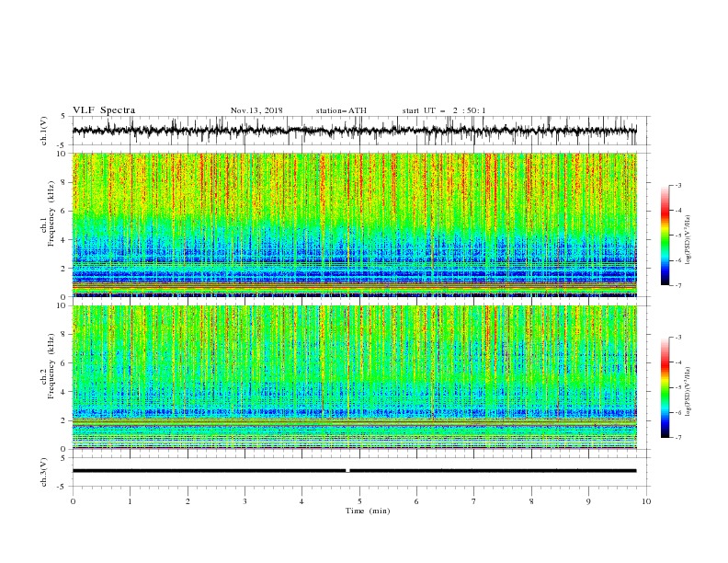The height and width of the screenshot is (563, 728).
Task: Click the time axis tick label "9"
Action: (x=588, y=501)
